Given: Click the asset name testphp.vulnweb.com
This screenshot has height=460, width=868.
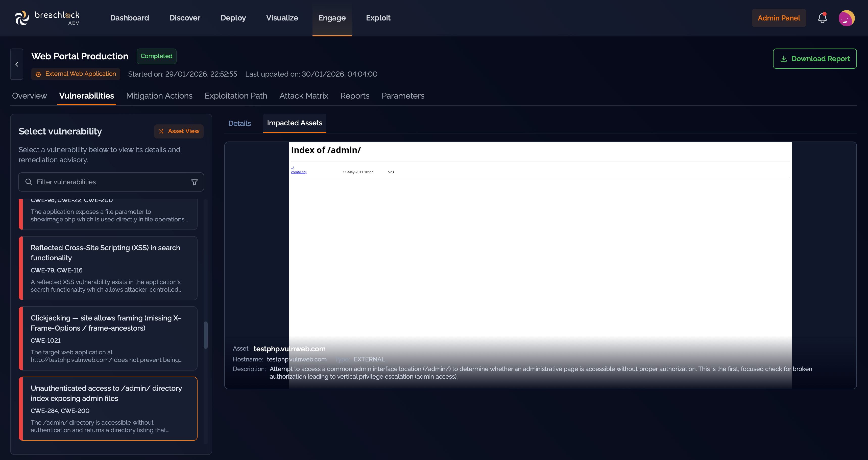Looking at the screenshot, I should [290, 349].
